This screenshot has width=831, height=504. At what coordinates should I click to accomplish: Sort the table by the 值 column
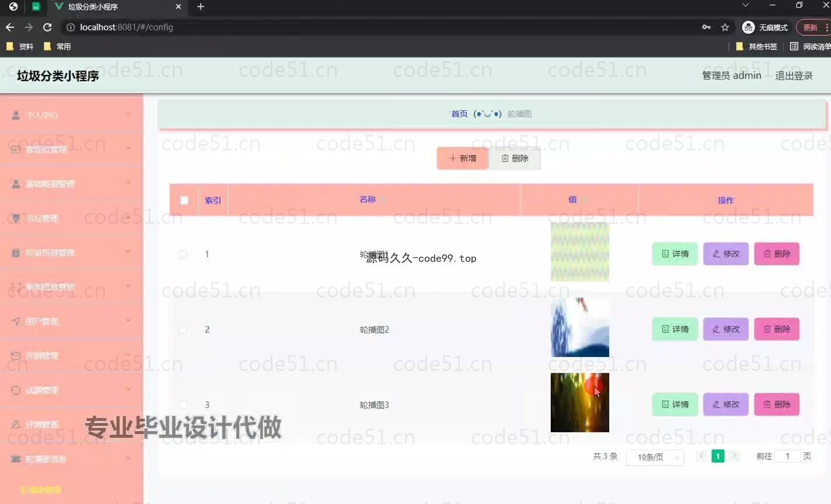[583, 200]
